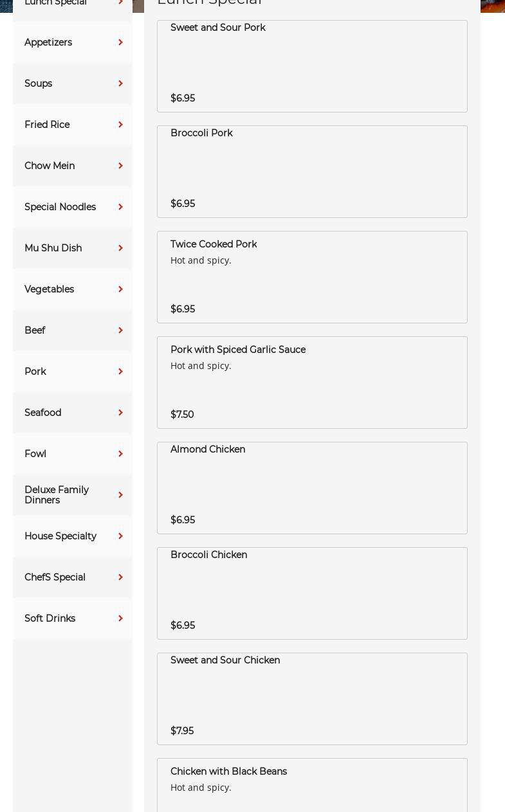Expand House Specialty category chevron

120,536
